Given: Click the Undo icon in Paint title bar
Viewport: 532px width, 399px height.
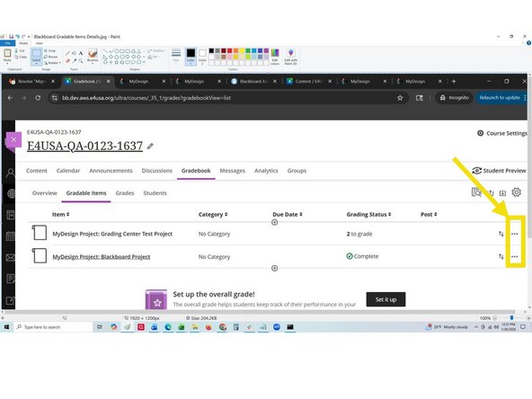Looking at the screenshot, I should click(17, 36).
